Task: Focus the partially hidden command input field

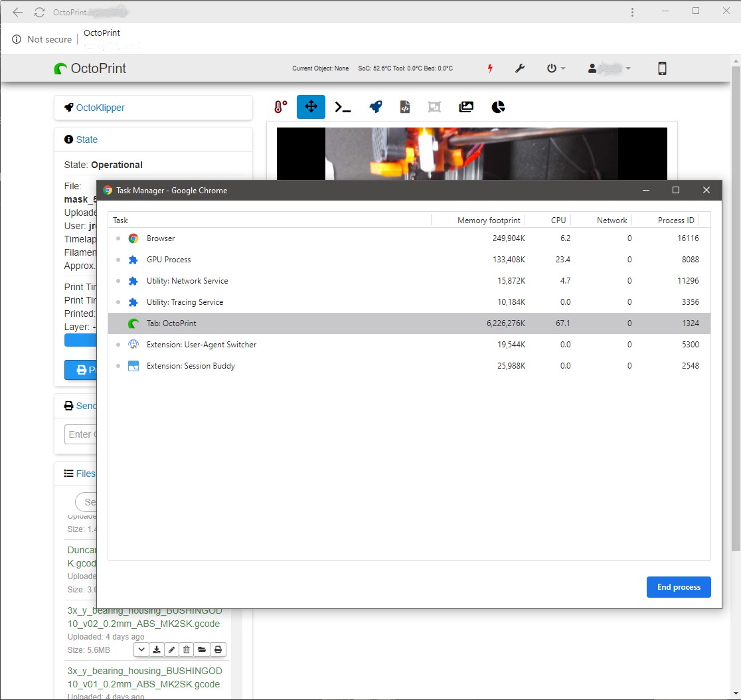Action: click(81, 434)
